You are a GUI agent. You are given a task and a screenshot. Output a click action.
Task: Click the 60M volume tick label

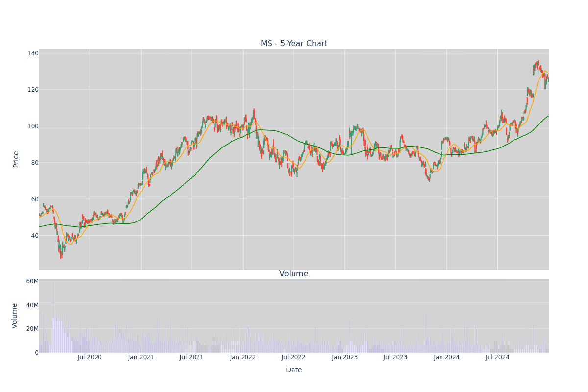[32, 281]
